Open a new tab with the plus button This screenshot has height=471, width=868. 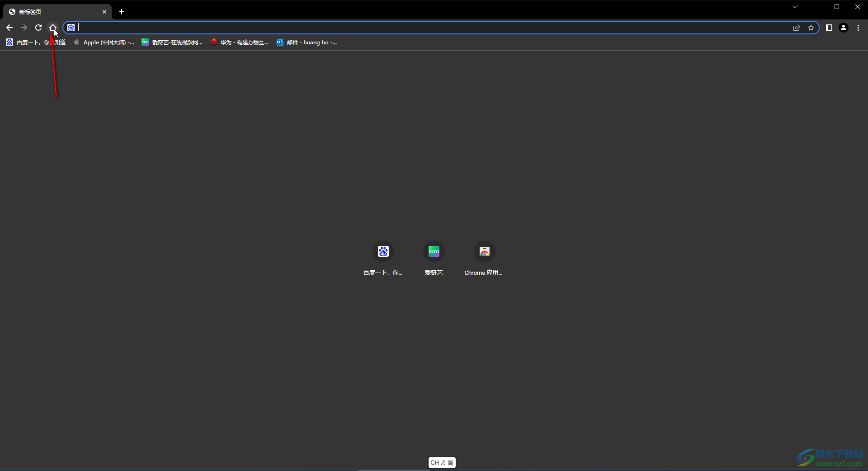(122, 12)
